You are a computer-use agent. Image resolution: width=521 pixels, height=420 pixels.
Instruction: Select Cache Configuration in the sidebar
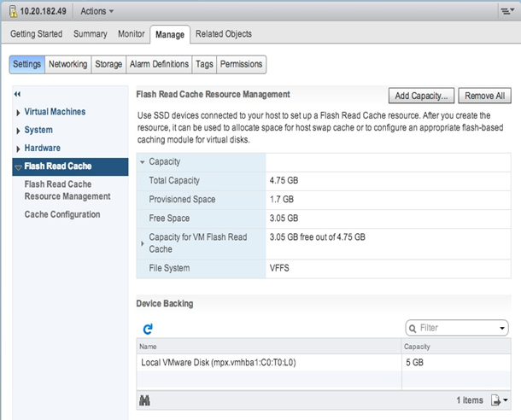(x=62, y=214)
